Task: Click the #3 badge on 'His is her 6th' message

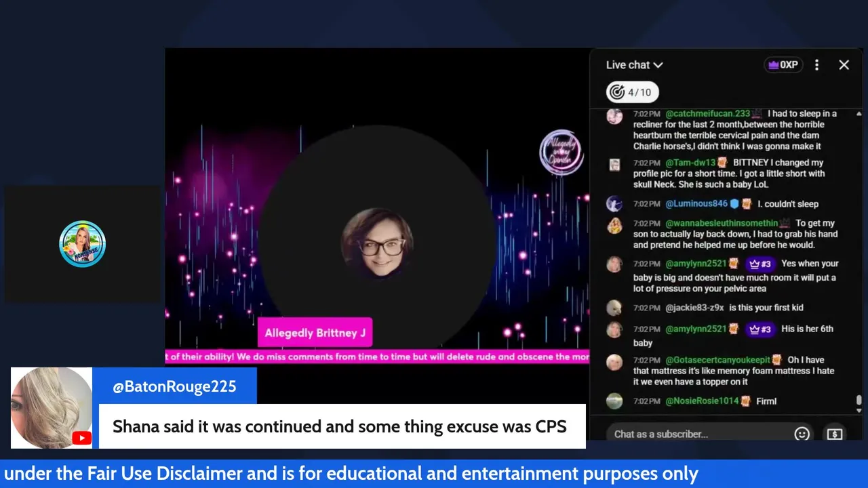Action: pos(760,329)
